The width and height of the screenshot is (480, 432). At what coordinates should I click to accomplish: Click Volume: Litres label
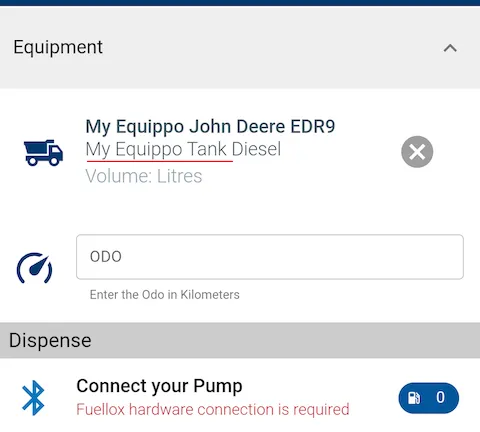click(144, 176)
